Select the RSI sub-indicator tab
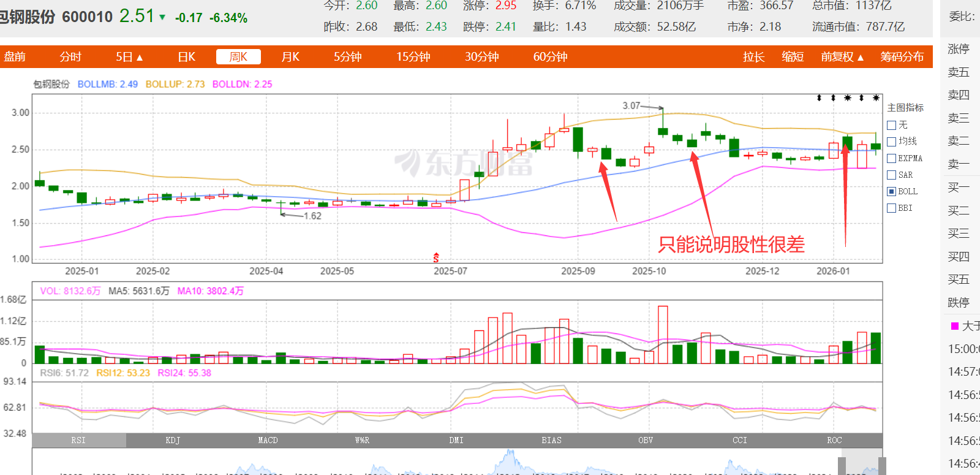The width and height of the screenshot is (980, 475). pos(79,440)
